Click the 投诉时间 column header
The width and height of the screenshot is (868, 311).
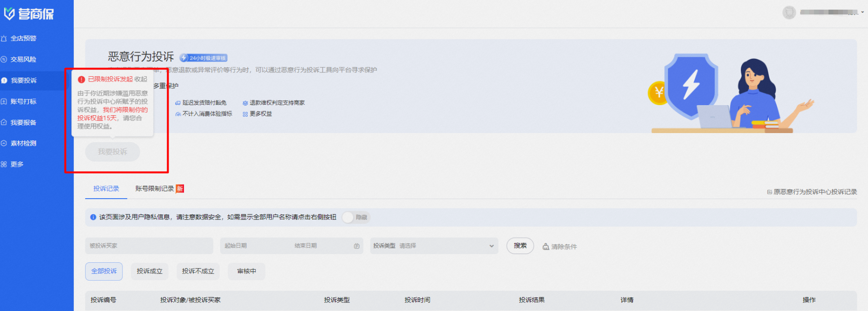(418, 300)
